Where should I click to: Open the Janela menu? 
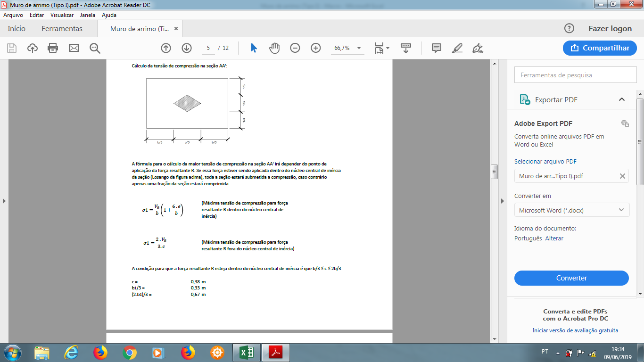pyautogui.click(x=88, y=15)
